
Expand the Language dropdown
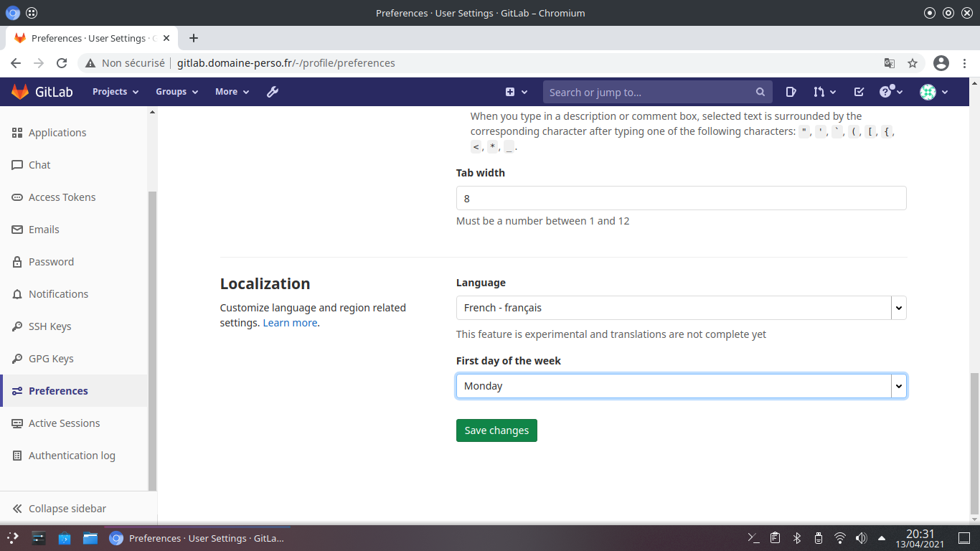(681, 308)
